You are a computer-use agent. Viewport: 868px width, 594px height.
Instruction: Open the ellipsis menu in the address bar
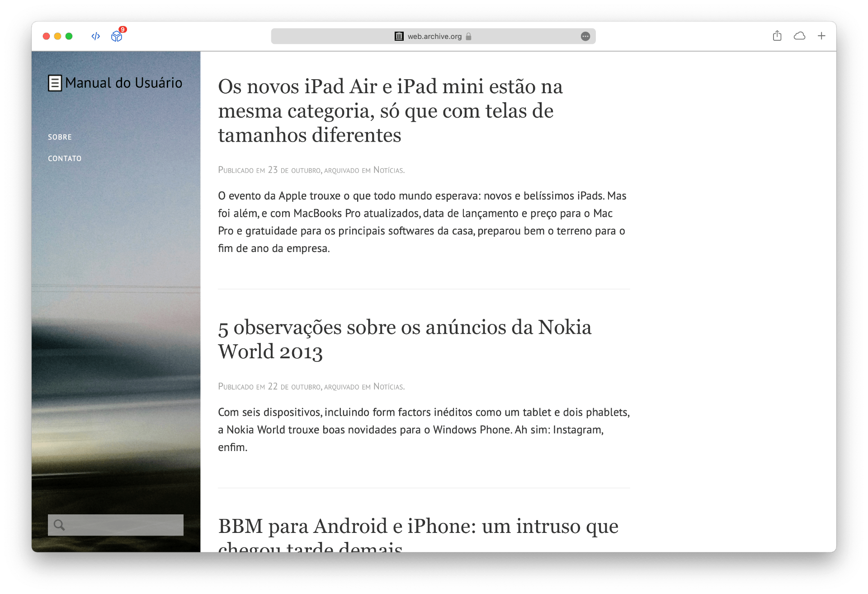(x=585, y=36)
